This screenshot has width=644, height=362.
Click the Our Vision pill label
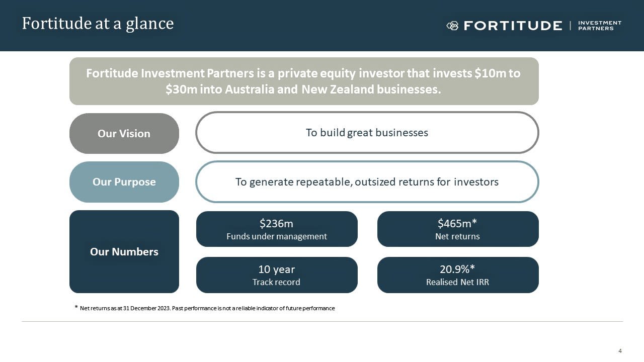[x=124, y=133]
